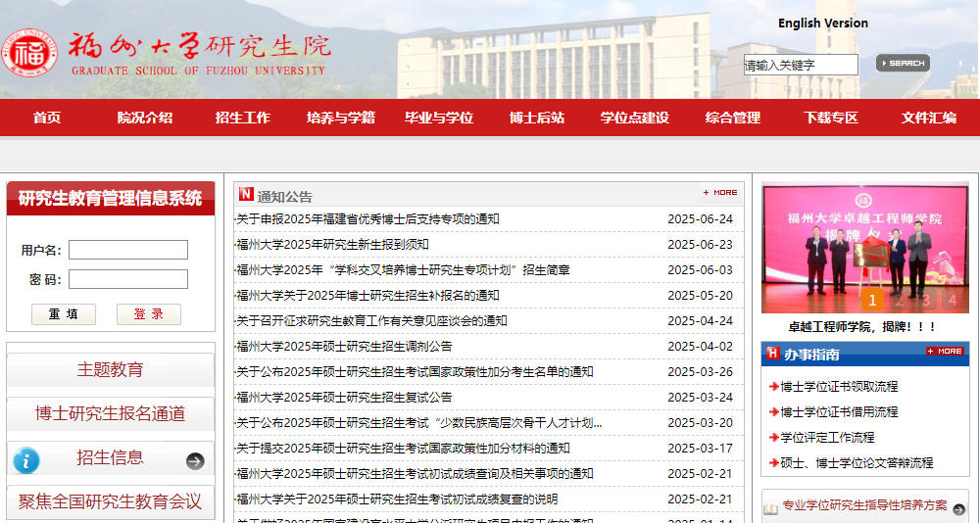Click the red N icon beside 通知公告

tap(246, 194)
